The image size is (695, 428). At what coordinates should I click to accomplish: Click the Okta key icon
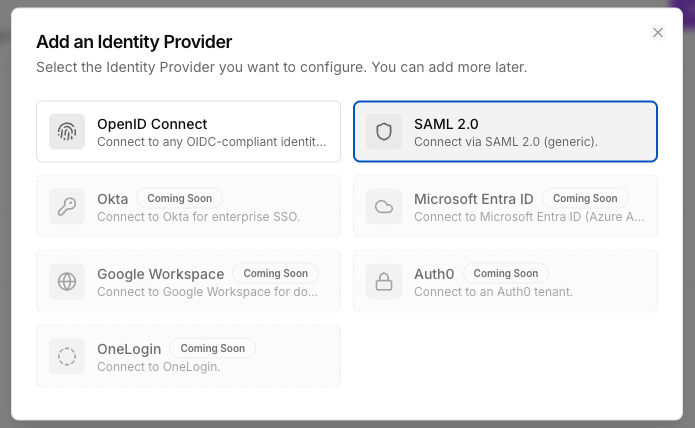click(67, 206)
